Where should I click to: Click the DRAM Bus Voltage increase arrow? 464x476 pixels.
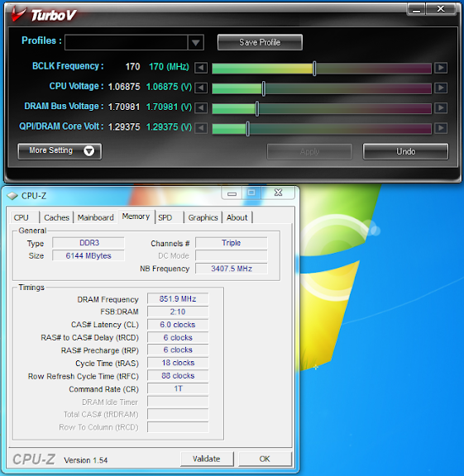coord(441,108)
